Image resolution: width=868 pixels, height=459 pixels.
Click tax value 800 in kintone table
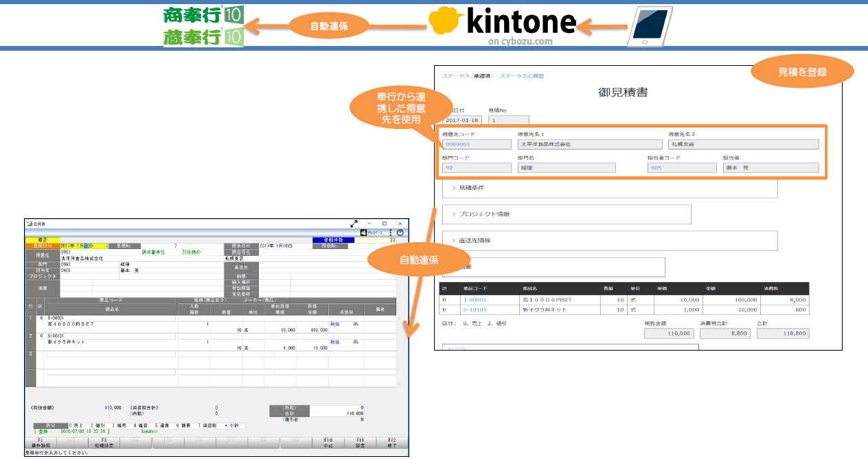[x=801, y=309]
